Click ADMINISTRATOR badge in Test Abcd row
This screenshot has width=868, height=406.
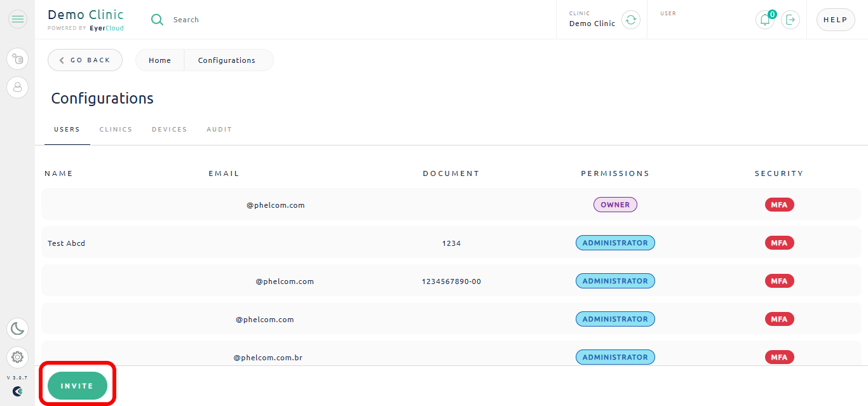(x=615, y=243)
